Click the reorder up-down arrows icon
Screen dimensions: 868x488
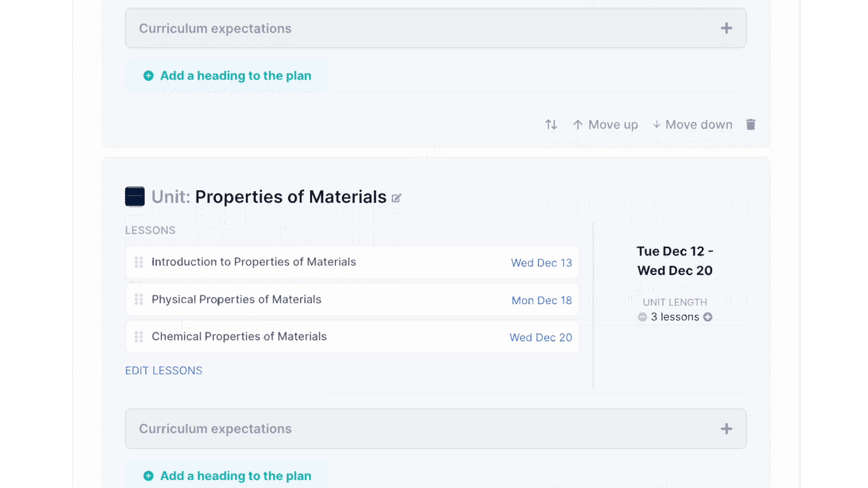[551, 124]
